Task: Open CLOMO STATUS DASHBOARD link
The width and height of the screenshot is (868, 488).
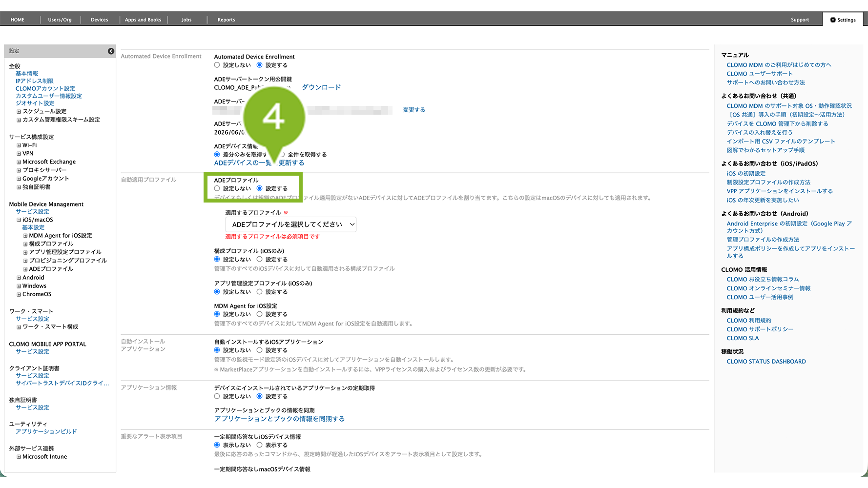Action: [x=766, y=362]
